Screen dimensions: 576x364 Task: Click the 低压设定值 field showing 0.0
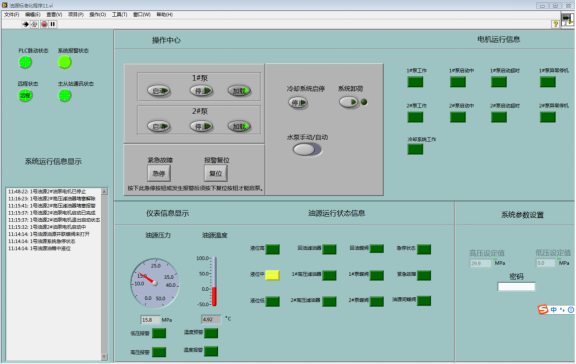click(x=545, y=263)
